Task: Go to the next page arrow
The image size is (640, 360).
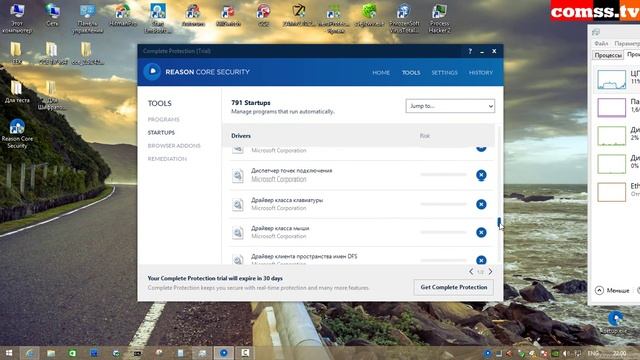Action: pos(490,271)
